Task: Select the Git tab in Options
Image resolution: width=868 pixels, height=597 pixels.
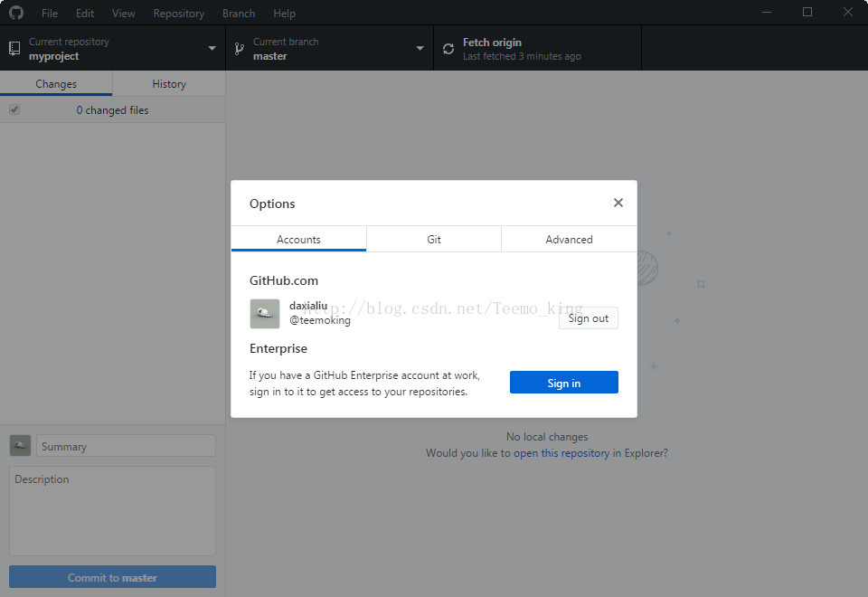Action: point(434,239)
